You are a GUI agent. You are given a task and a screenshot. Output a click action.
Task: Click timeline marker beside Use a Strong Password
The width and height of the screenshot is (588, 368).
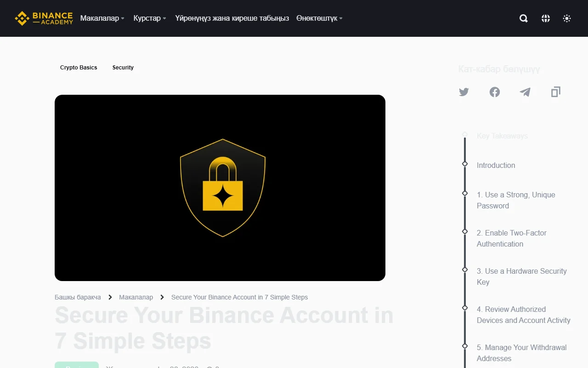[x=465, y=193]
